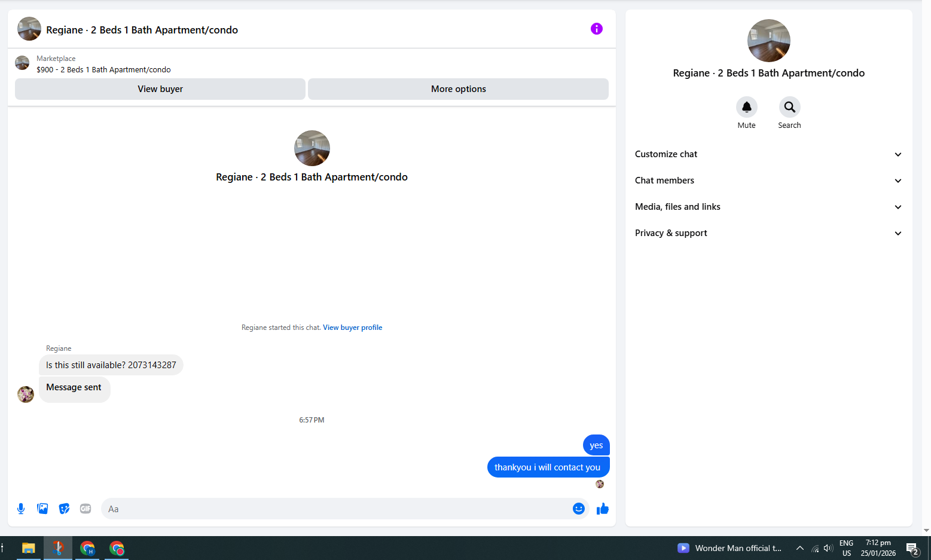
Task: Click the Customize chat chevron arrow
Action: coord(898,154)
